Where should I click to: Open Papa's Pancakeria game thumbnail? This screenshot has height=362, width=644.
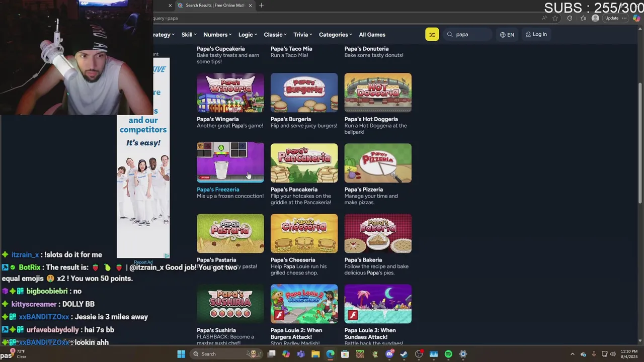click(x=304, y=163)
